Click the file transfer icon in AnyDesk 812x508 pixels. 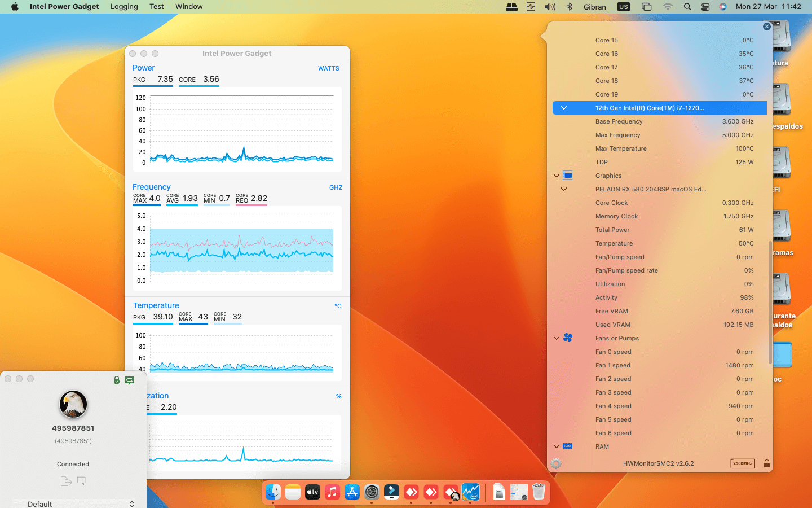(66, 481)
